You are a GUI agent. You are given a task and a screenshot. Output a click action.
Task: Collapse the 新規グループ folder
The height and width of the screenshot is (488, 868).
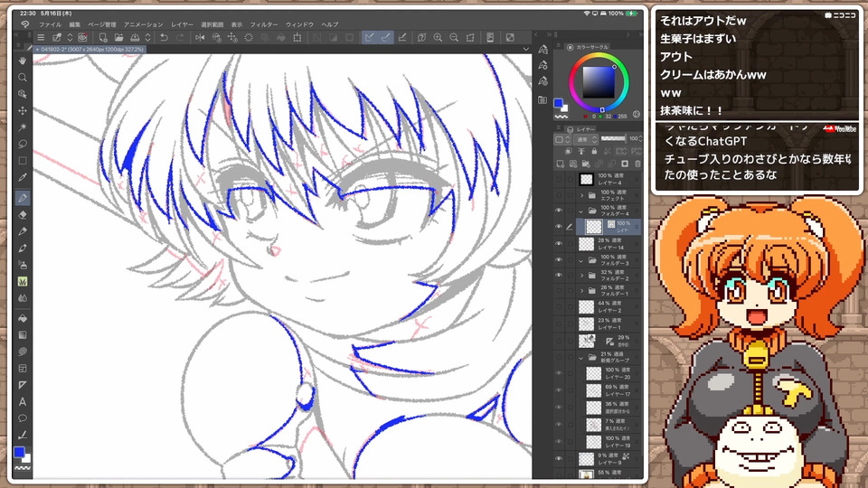point(581,358)
